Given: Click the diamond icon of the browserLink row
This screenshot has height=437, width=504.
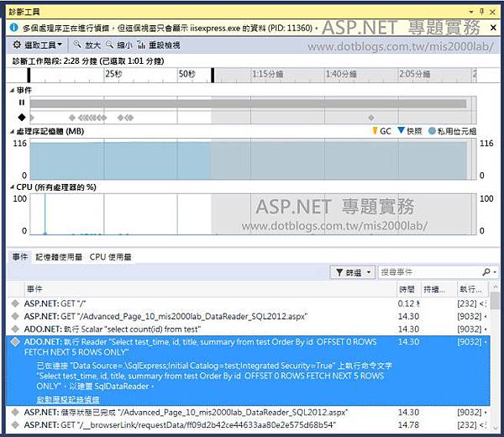Looking at the screenshot, I should click(x=15, y=424).
